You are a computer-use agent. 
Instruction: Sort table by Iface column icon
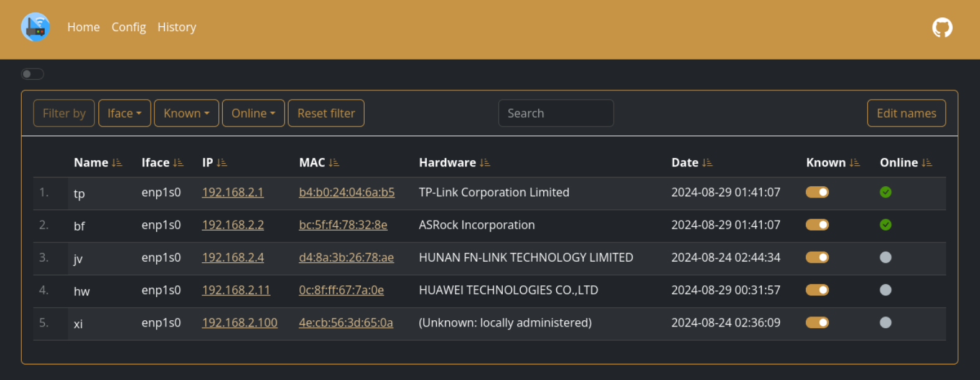click(x=179, y=163)
